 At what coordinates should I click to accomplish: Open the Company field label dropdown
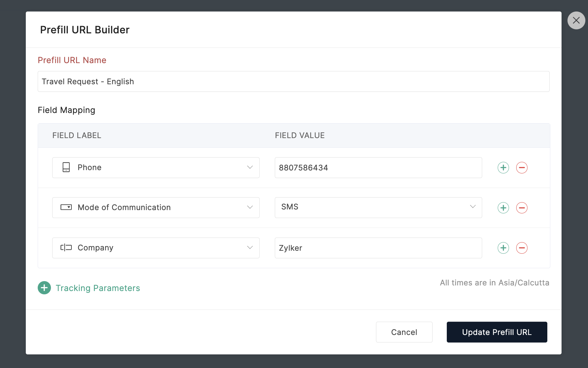(156, 248)
